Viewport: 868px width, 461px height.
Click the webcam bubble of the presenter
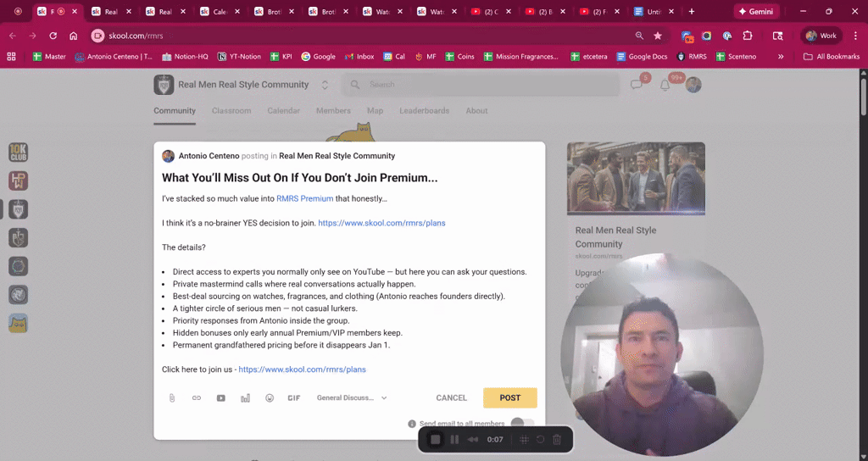pyautogui.click(x=662, y=355)
